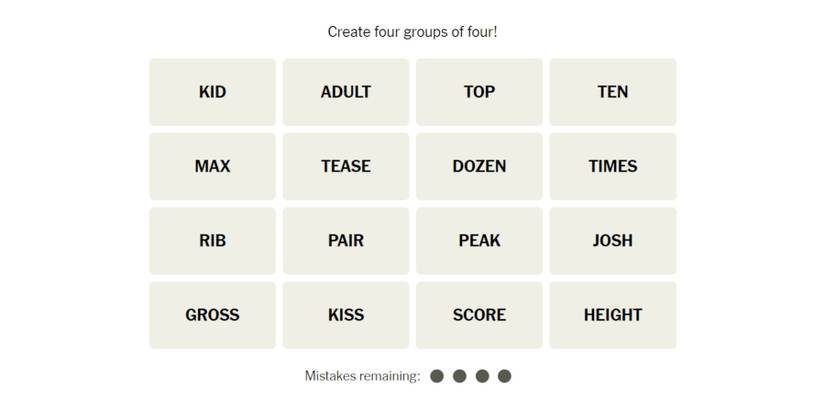Choose the RIB word tile
Image resolution: width=825 pixels, height=413 pixels.
coord(212,240)
